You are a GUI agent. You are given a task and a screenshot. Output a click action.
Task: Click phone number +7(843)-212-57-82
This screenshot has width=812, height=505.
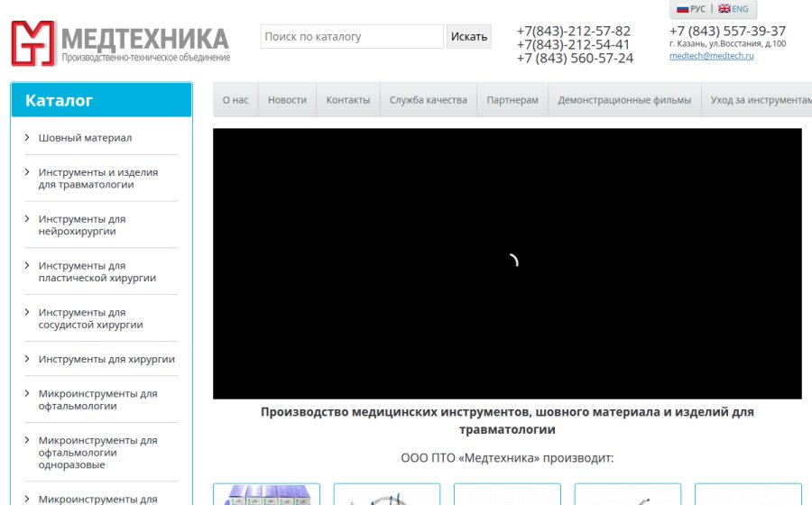[573, 31]
